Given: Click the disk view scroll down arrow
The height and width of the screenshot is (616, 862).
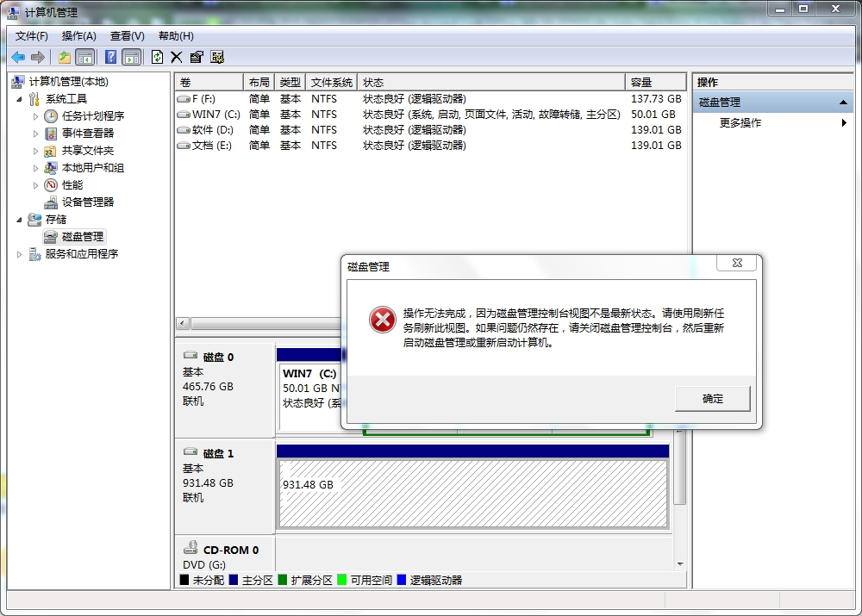Looking at the screenshot, I should pyautogui.click(x=680, y=564).
